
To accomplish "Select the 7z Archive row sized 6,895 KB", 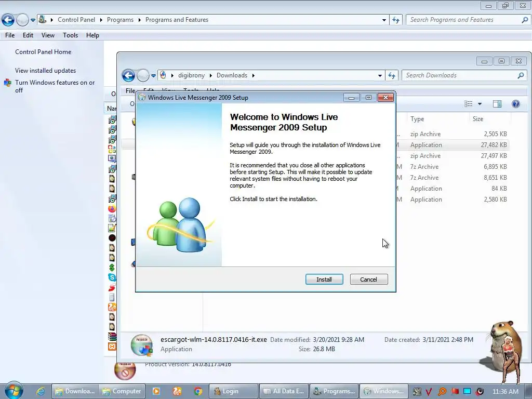I will [453, 167].
